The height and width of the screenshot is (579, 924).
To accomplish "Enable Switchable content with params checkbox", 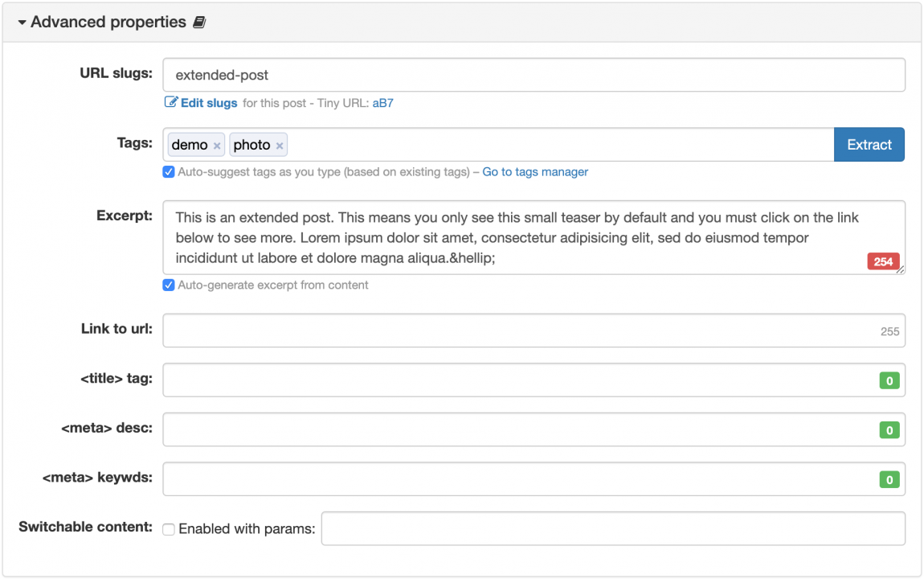I will pyautogui.click(x=169, y=529).
